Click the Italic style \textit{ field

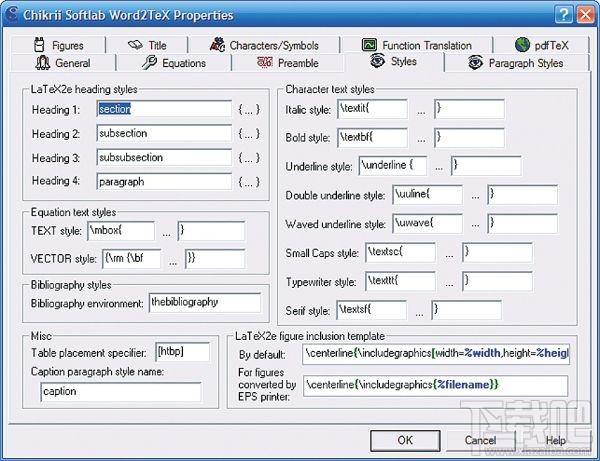point(372,109)
